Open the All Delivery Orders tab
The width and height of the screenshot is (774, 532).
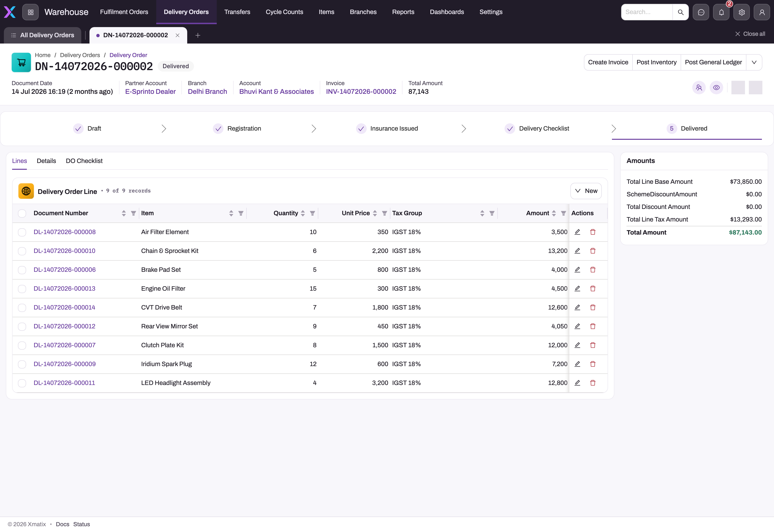(x=42, y=35)
